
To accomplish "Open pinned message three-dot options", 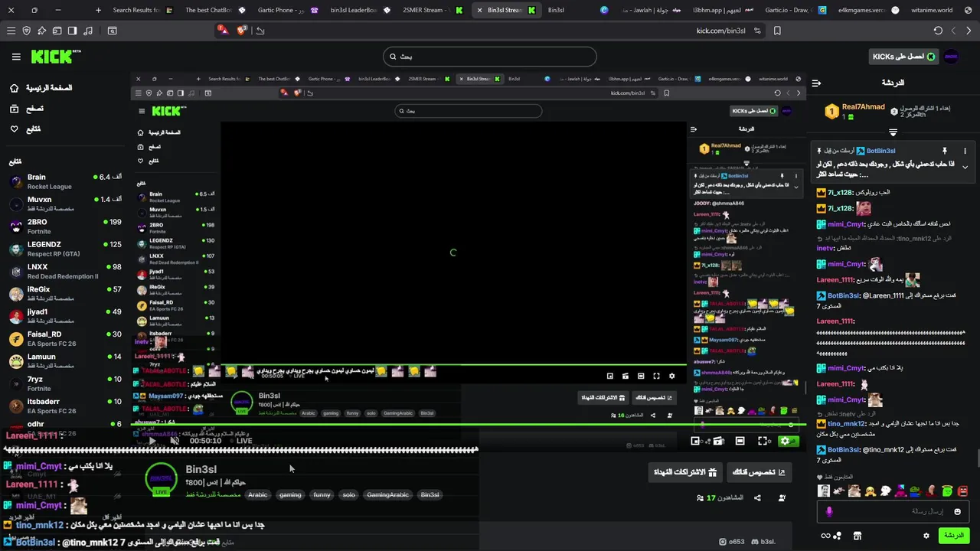I will pyautogui.click(x=965, y=151).
